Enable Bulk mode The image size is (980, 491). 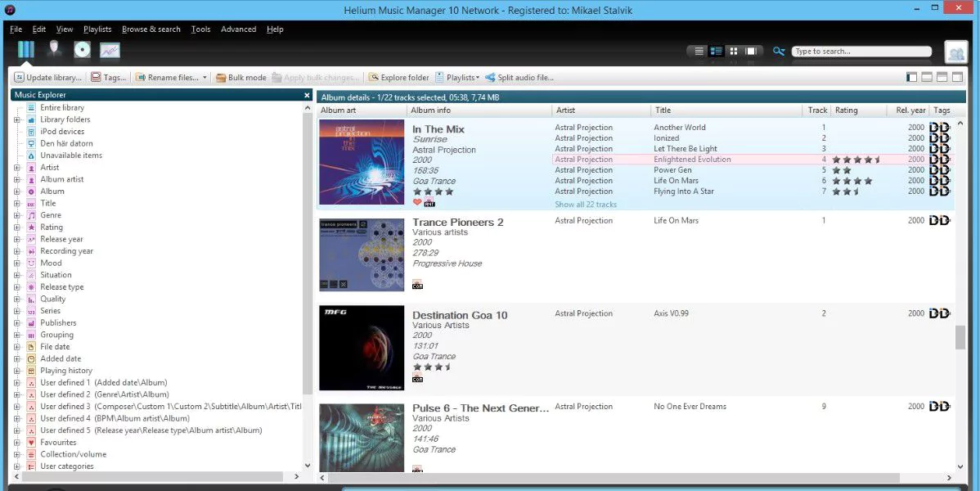241,77
